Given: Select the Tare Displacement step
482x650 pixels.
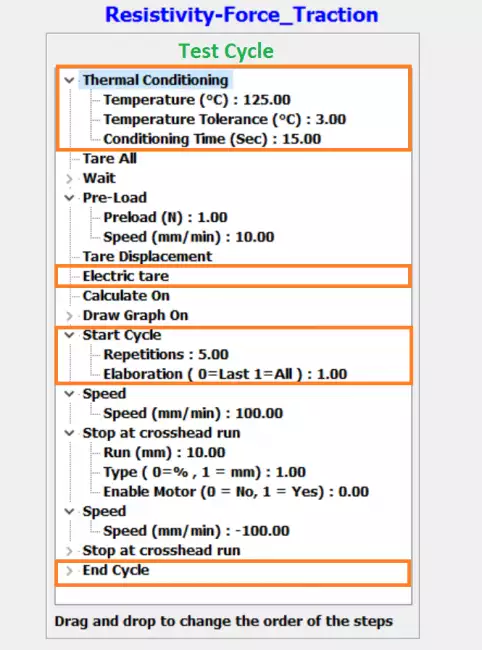Looking at the screenshot, I should click(147, 257).
